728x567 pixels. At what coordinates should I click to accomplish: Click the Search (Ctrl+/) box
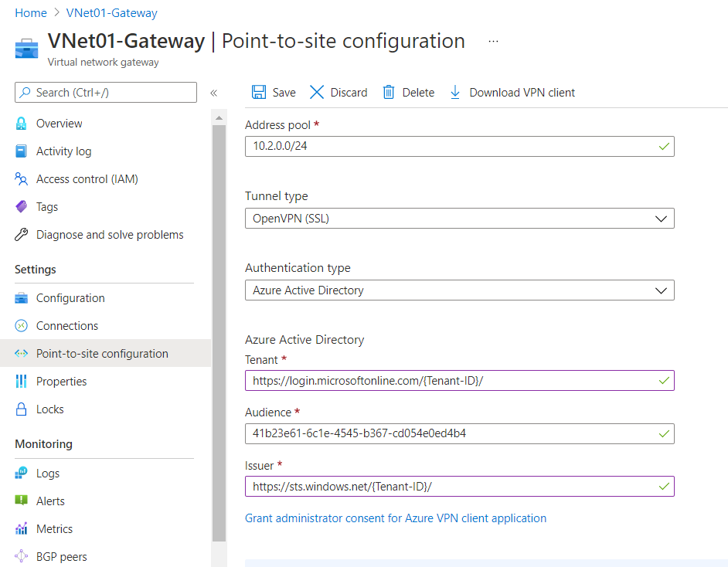point(106,93)
